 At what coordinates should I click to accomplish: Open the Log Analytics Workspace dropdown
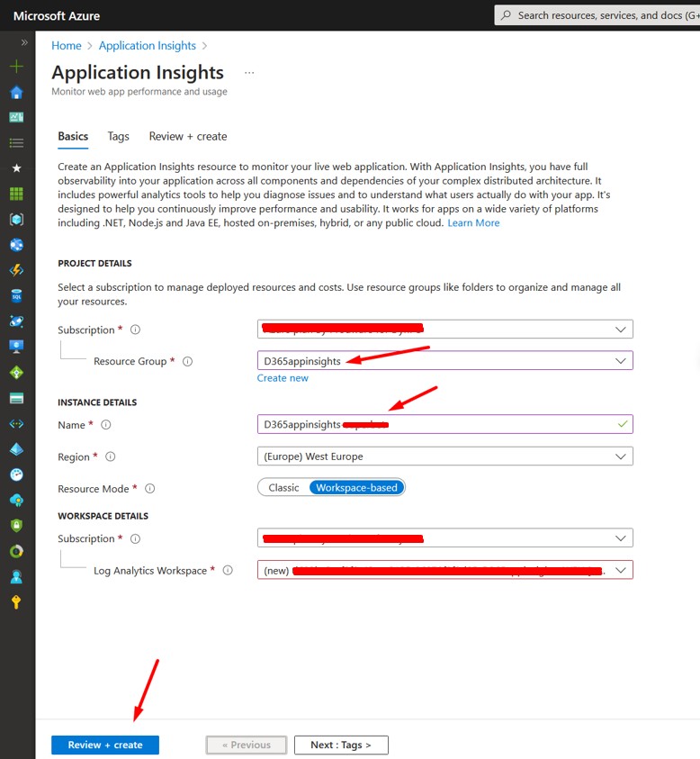click(x=444, y=570)
